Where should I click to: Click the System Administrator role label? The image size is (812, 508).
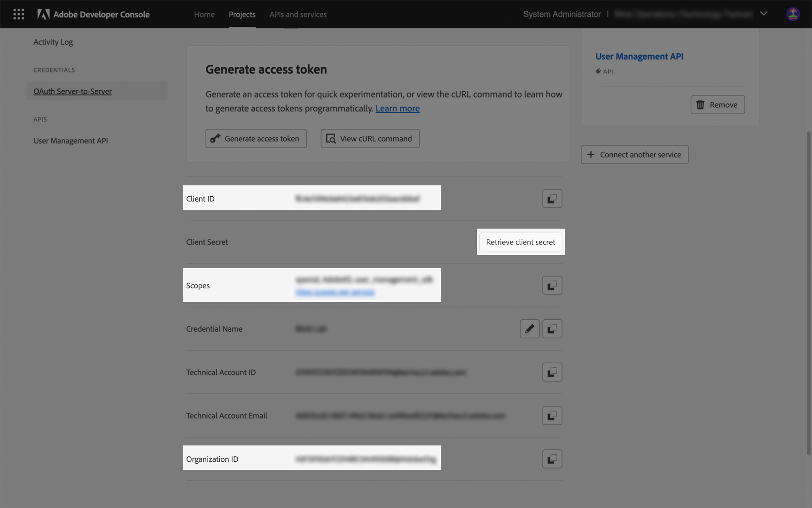pos(562,14)
